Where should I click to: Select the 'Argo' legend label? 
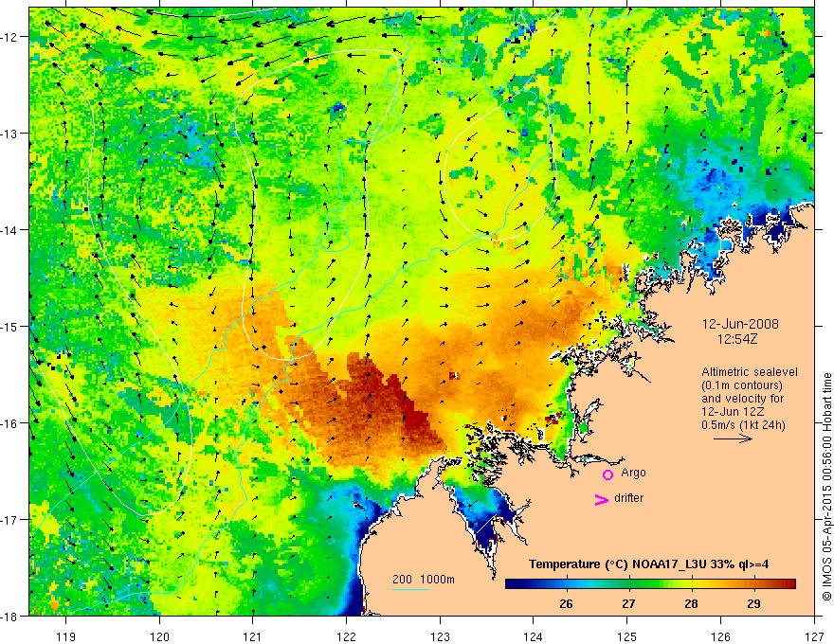click(633, 473)
